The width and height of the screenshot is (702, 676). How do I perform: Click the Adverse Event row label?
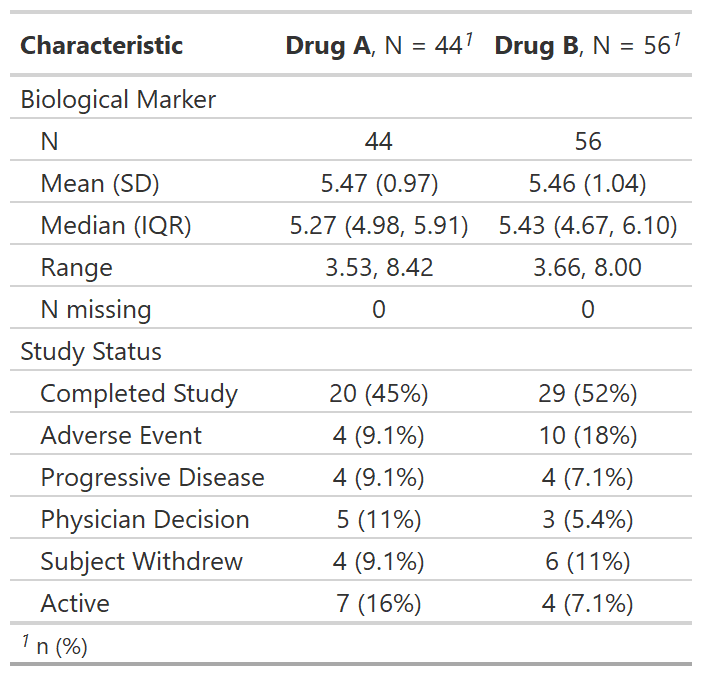[x=121, y=435]
